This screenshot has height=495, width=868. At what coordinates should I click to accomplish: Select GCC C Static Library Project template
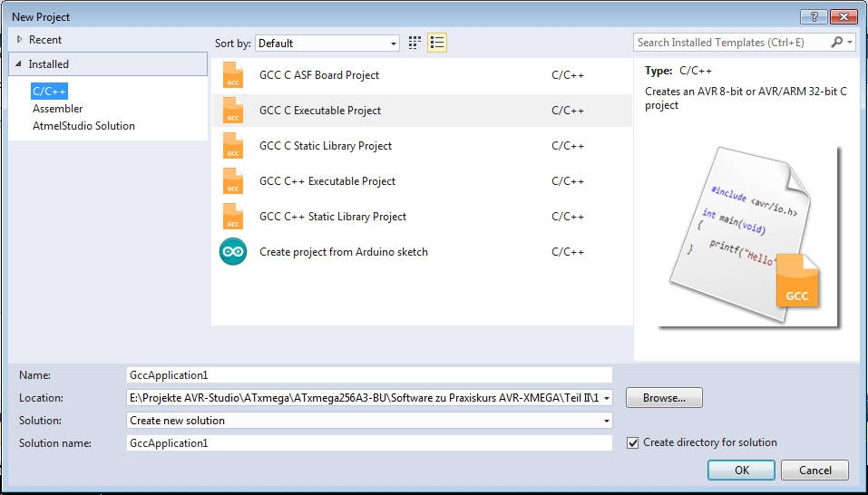coord(422,145)
